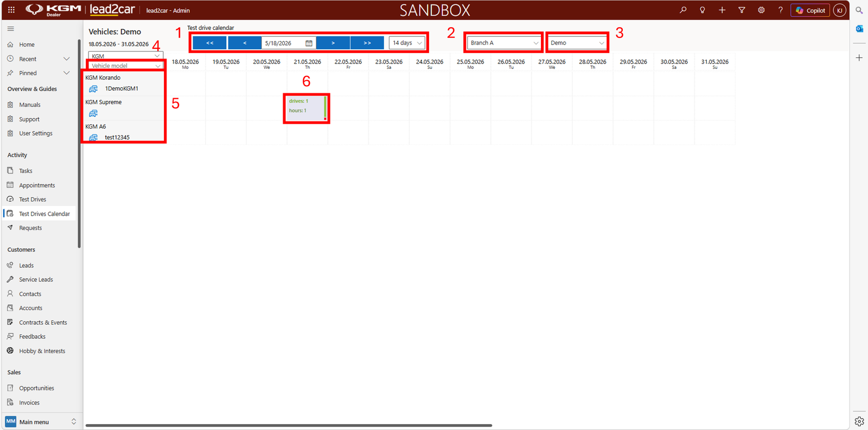Click the single-right > calendar button
The height and width of the screenshot is (430, 868).
tap(333, 43)
